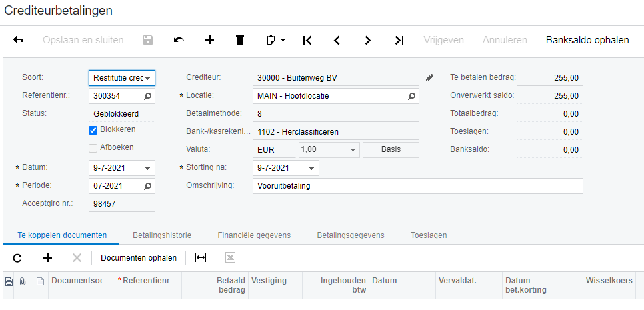Viewport: 644px width, 310px height.
Task: Refresh the documents grid
Action: tap(17, 257)
